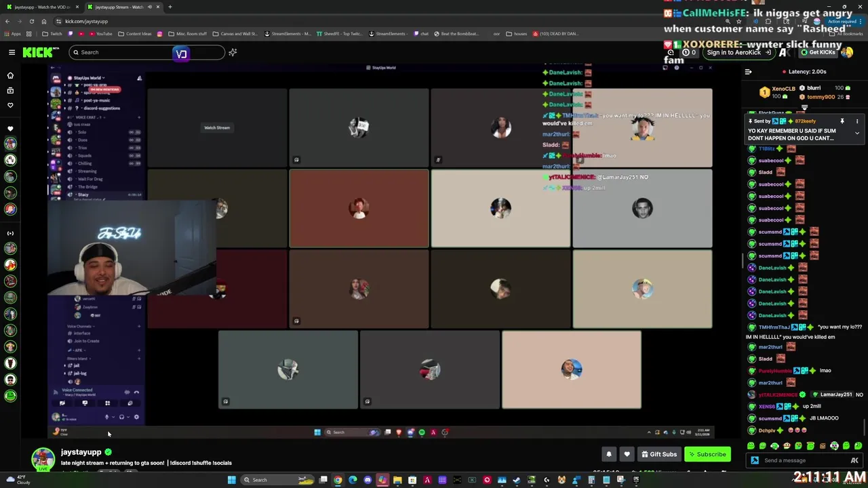868x488 pixels.
Task: Click the Kick search field
Action: point(146,52)
